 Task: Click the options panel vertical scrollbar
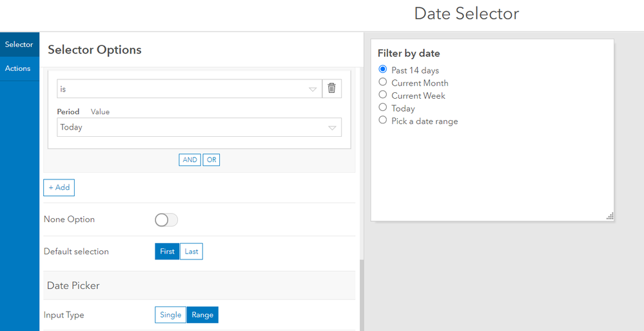pos(360,294)
